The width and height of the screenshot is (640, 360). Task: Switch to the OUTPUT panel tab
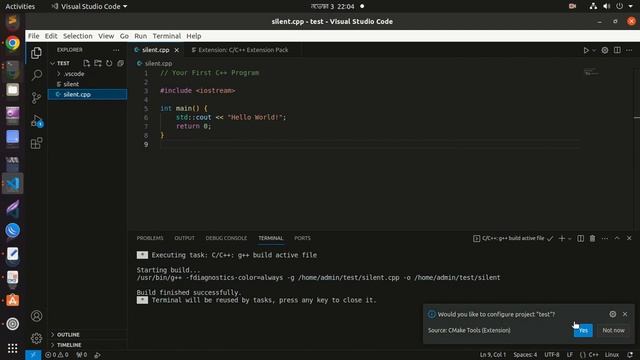pos(184,238)
